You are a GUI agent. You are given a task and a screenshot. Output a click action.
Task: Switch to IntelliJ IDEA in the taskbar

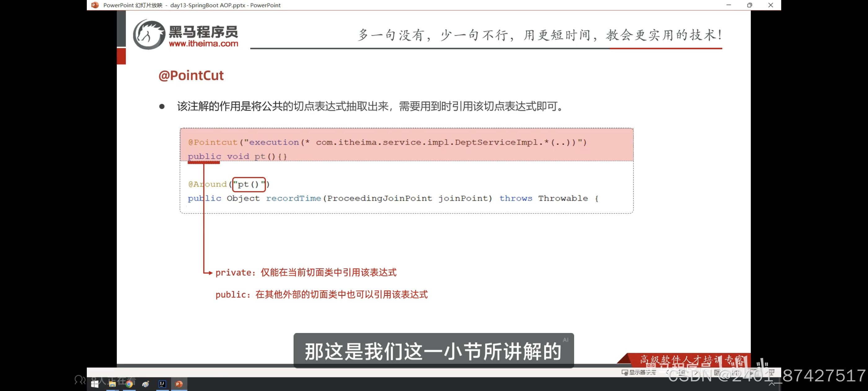[162, 384]
